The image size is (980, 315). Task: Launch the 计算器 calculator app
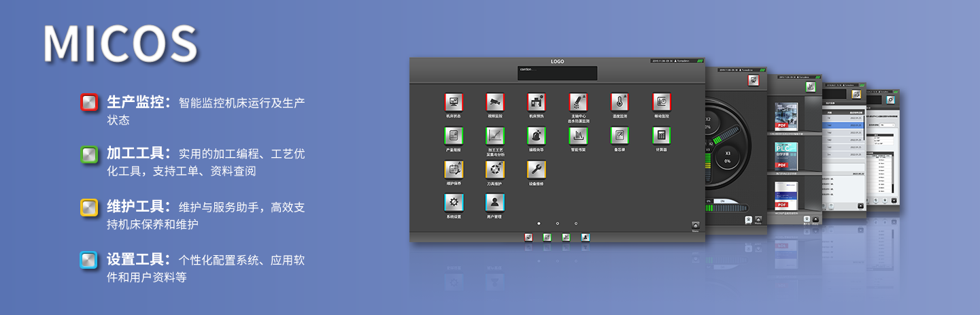point(662,135)
